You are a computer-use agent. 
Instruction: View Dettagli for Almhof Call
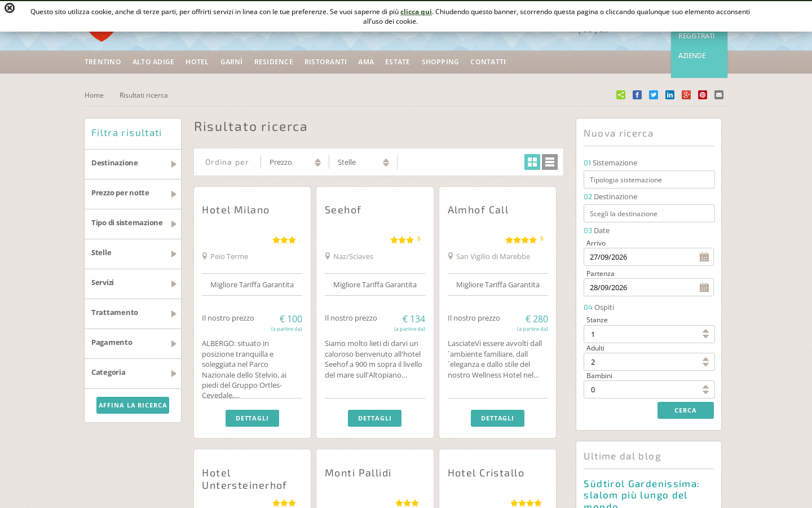pos(497,418)
